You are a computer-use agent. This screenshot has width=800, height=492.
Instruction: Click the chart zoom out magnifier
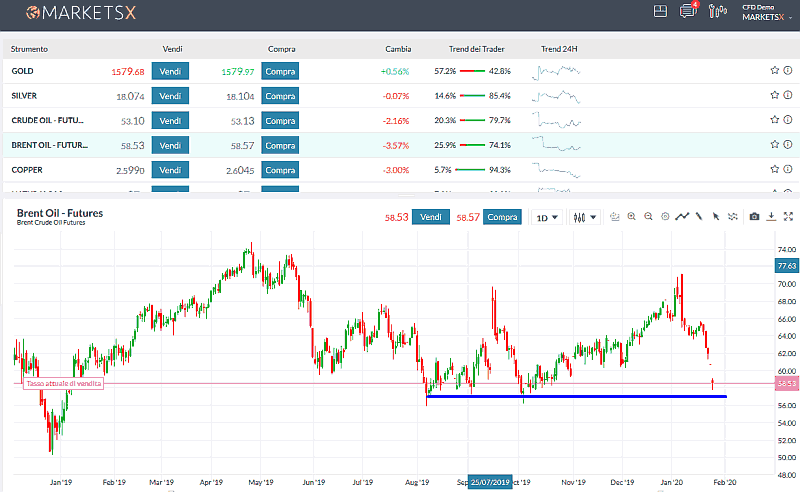click(648, 217)
